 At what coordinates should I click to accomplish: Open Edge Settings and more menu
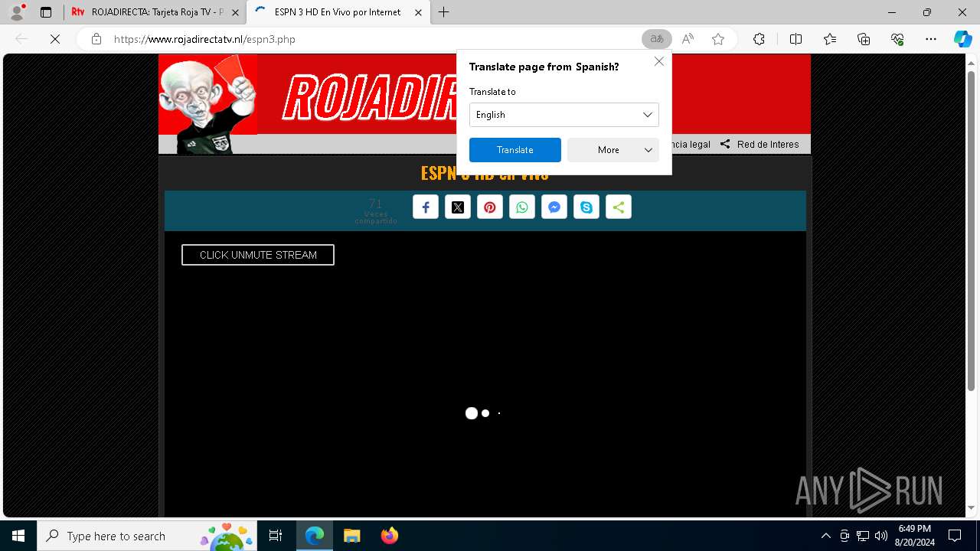coord(931,39)
